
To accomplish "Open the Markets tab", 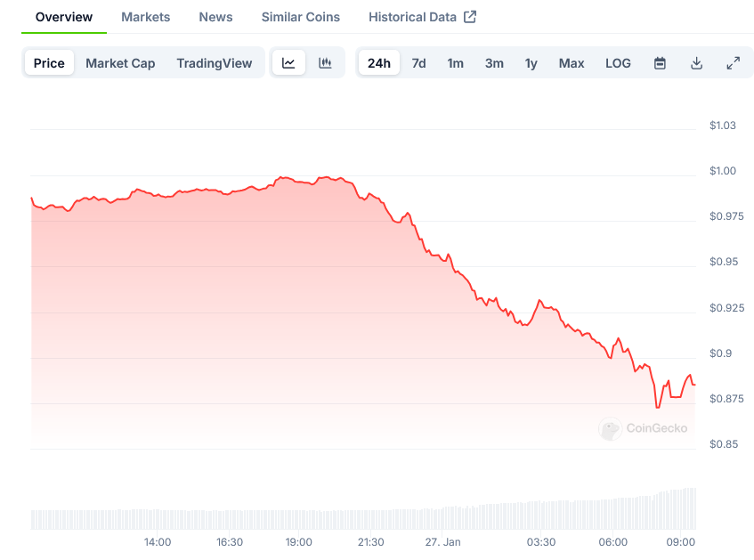I will pos(146,17).
